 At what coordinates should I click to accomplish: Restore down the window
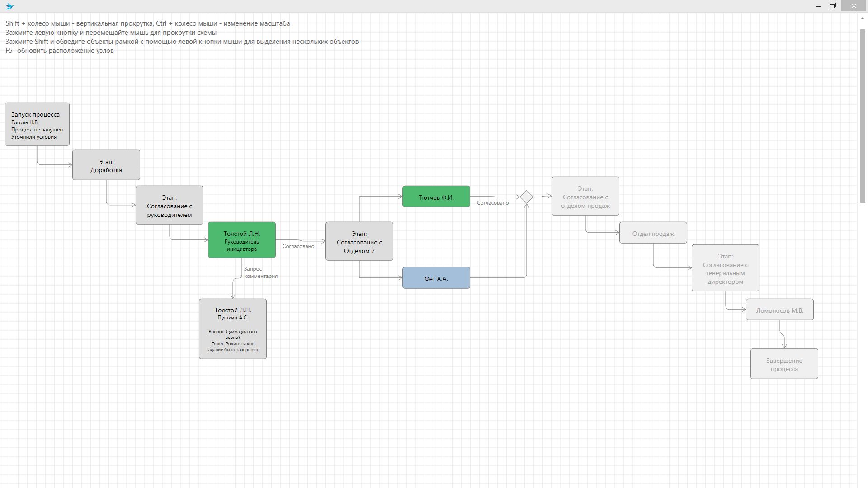pos(833,6)
